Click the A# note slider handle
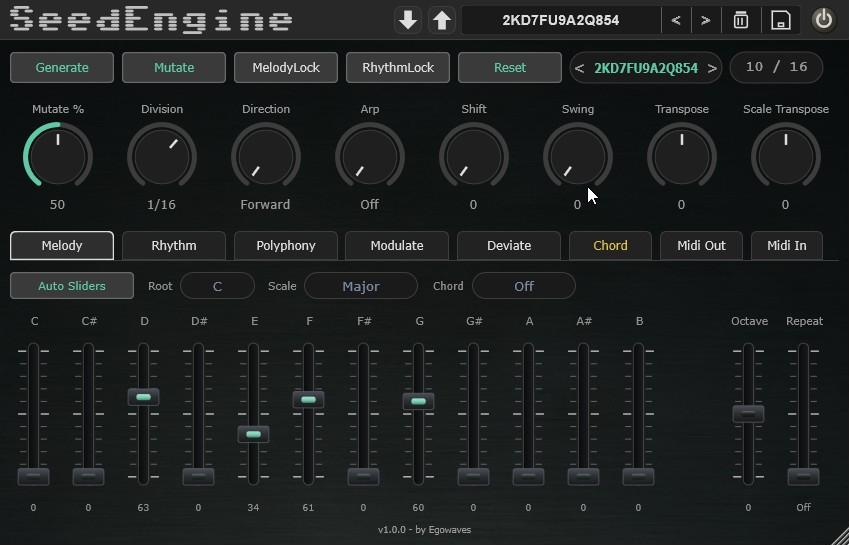Screen dimensions: 849x545 pyautogui.click(x=583, y=477)
